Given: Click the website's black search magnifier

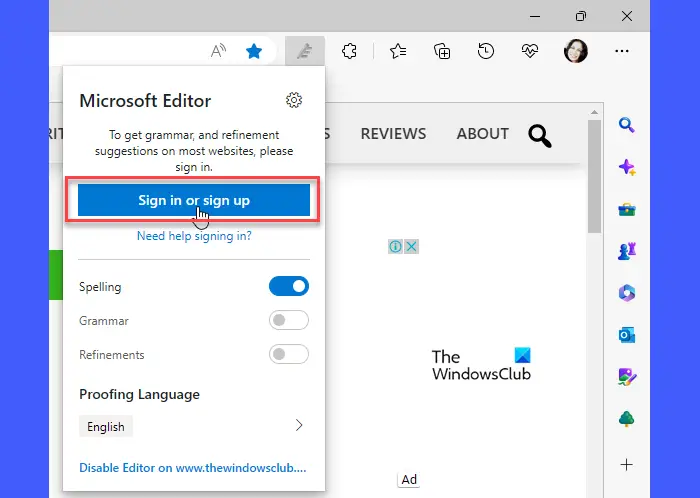Looking at the screenshot, I should coord(540,136).
